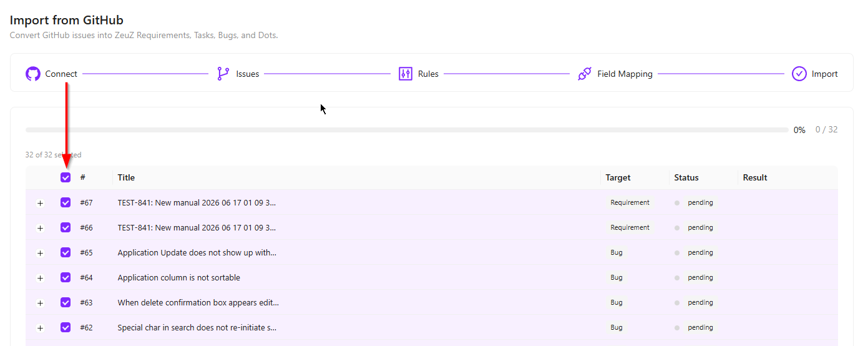This screenshot has width=868, height=346.
Task: Click TEST-841 title in row #66
Action: point(197,227)
